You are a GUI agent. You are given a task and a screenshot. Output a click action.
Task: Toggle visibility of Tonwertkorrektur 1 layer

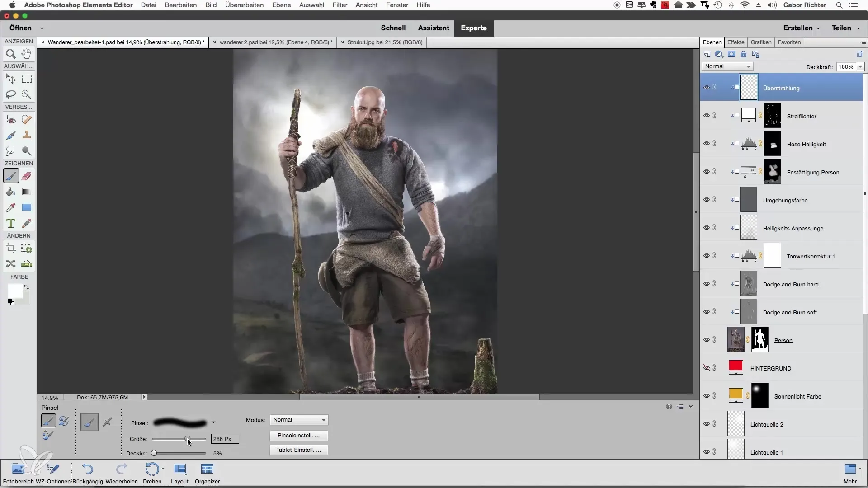tap(707, 256)
